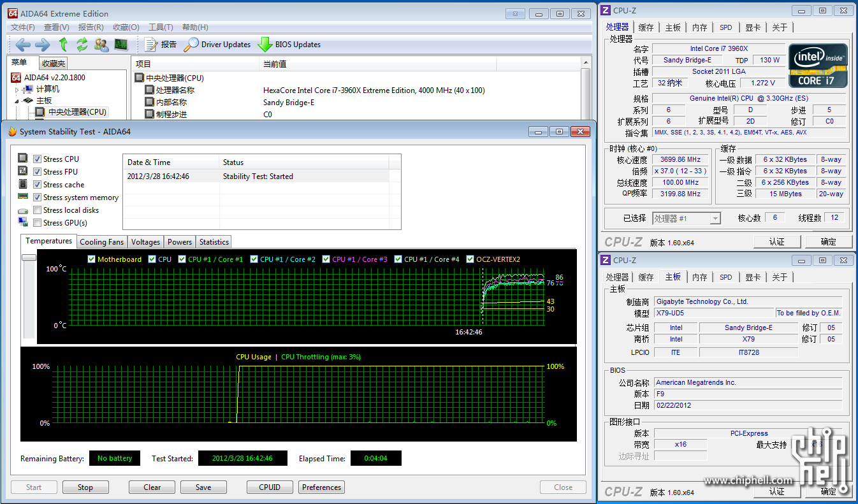The width and height of the screenshot is (858, 504).
Task: Click the AIDA64 back arrow toolbar icon
Action: pos(23,45)
